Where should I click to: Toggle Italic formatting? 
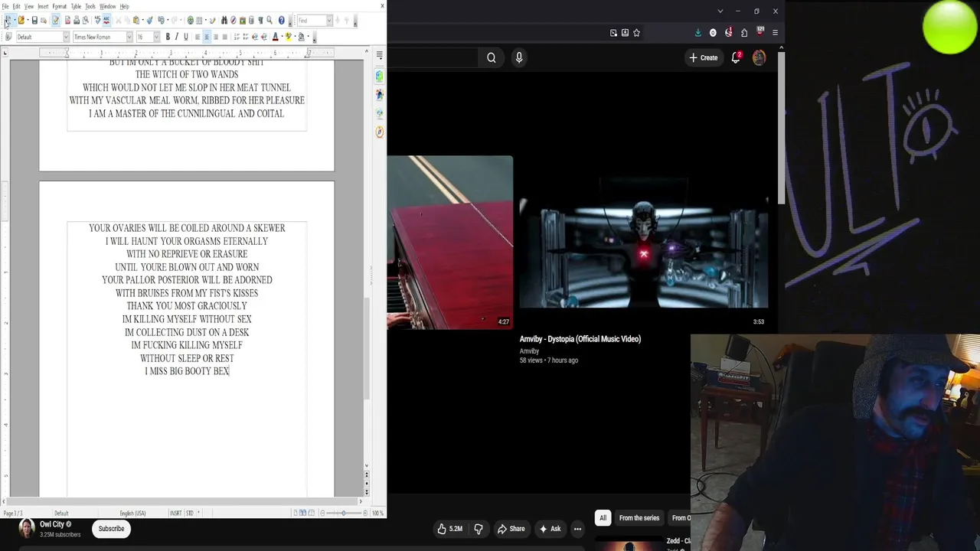pyautogui.click(x=177, y=37)
